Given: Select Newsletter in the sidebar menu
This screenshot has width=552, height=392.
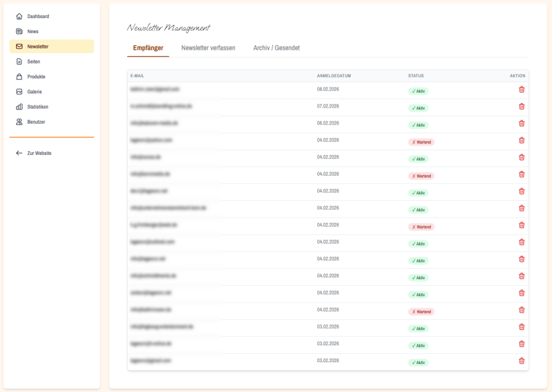Looking at the screenshot, I should click(37, 46).
